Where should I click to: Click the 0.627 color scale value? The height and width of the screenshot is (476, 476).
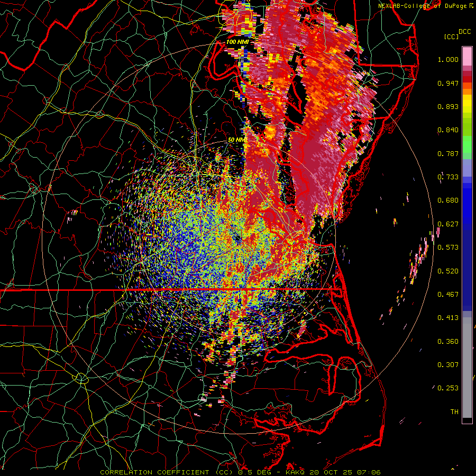coord(448,224)
